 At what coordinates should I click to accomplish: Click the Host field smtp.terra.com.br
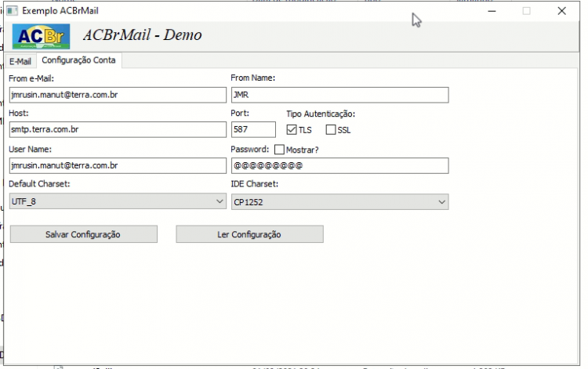(118, 129)
